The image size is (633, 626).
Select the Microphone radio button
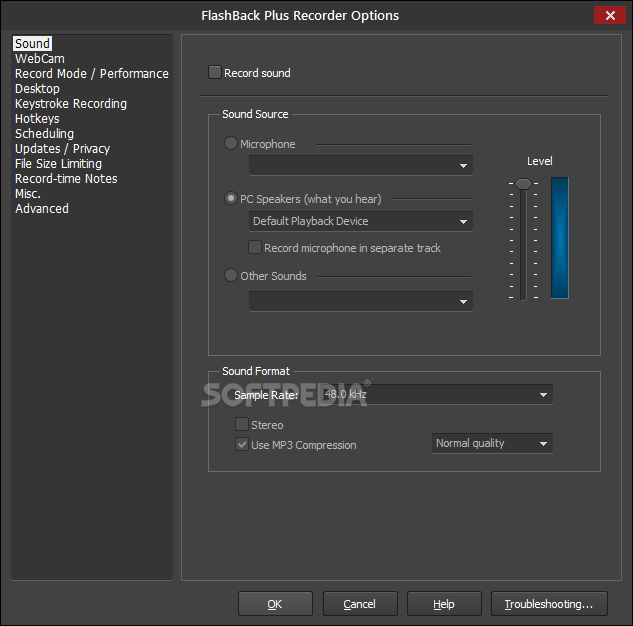(x=231, y=143)
